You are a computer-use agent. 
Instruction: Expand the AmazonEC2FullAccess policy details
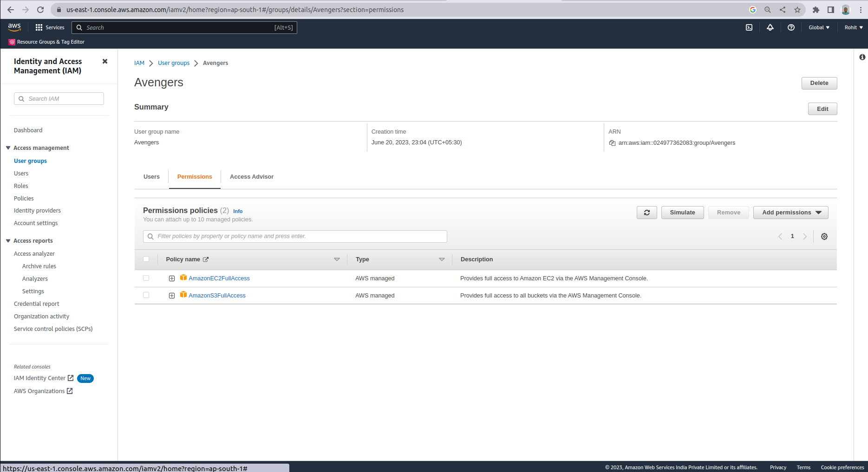coord(172,278)
